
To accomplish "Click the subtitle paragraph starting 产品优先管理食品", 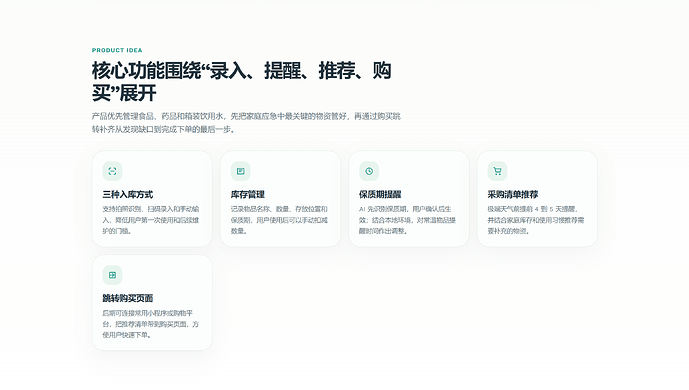I will 246,123.
